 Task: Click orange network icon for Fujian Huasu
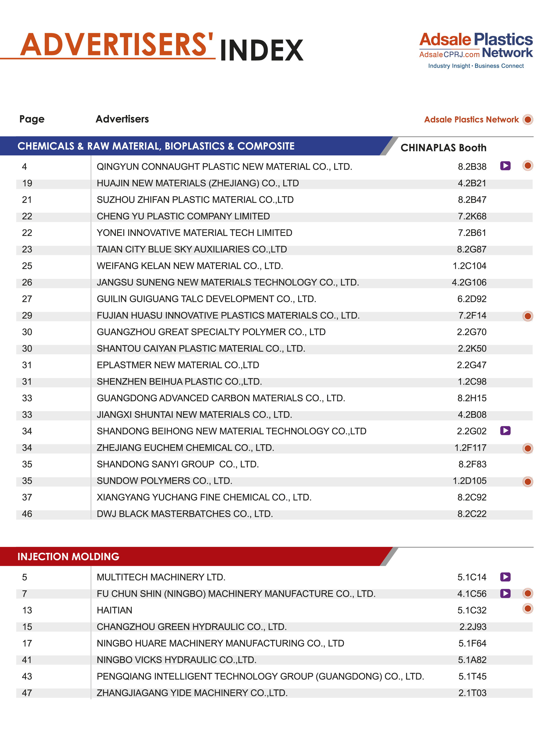click(528, 316)
